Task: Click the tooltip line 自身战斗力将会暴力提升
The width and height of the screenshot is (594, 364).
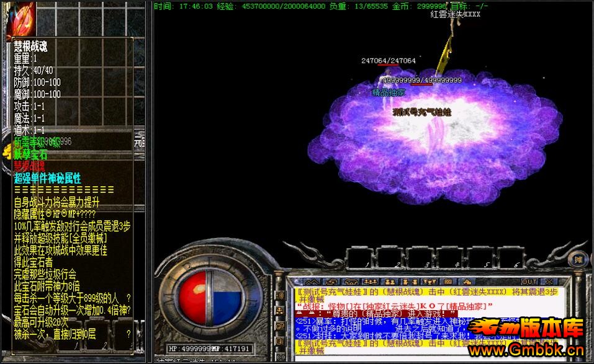Action: pyautogui.click(x=56, y=202)
